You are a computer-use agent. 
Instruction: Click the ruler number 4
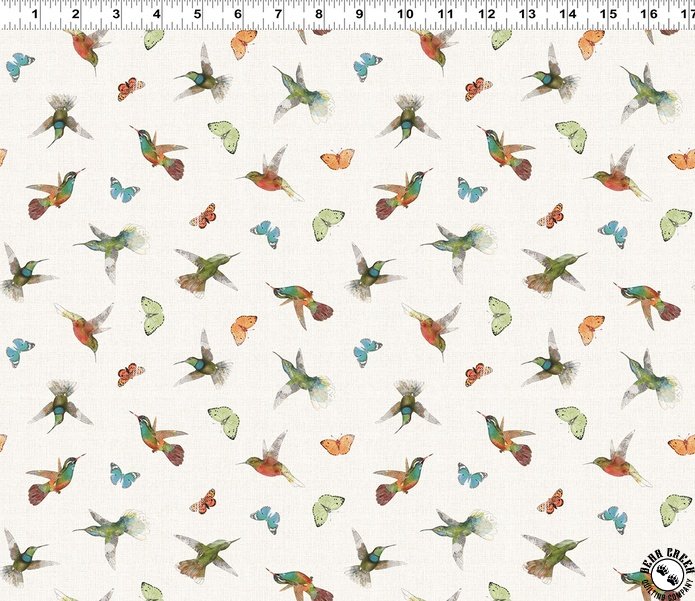[157, 14]
